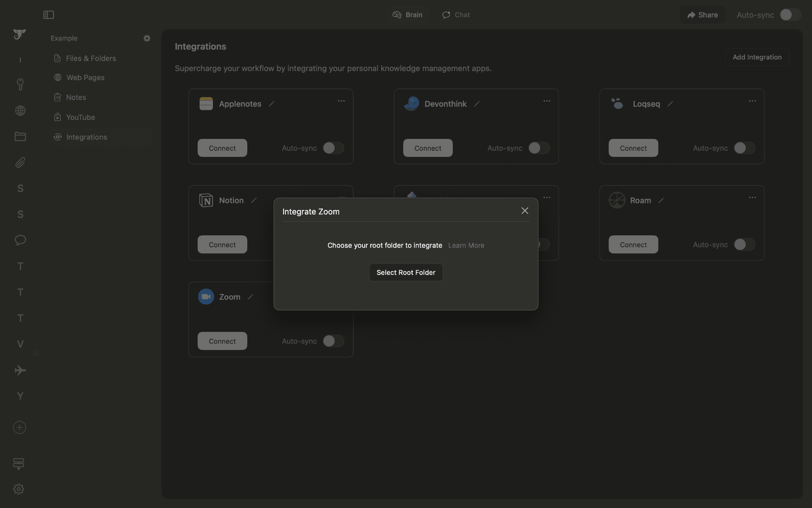Open the settings gear at the rail bottom
812x508 pixels.
pos(19,489)
